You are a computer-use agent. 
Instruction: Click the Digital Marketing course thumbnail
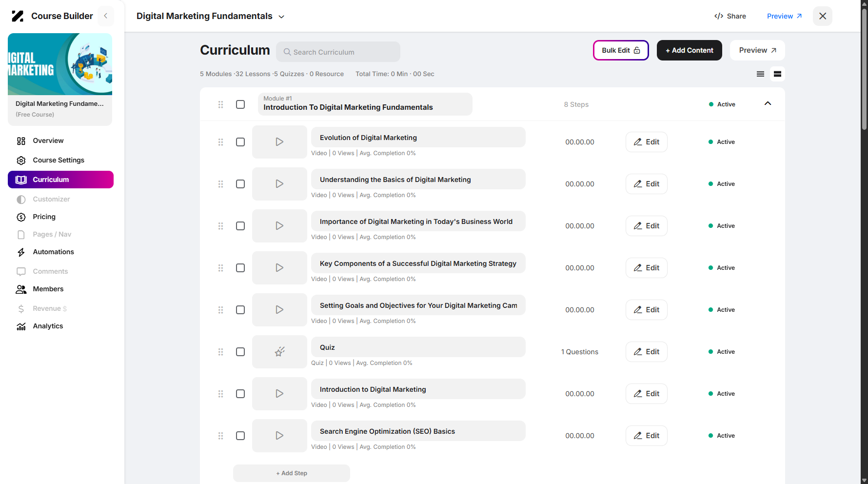click(60, 64)
